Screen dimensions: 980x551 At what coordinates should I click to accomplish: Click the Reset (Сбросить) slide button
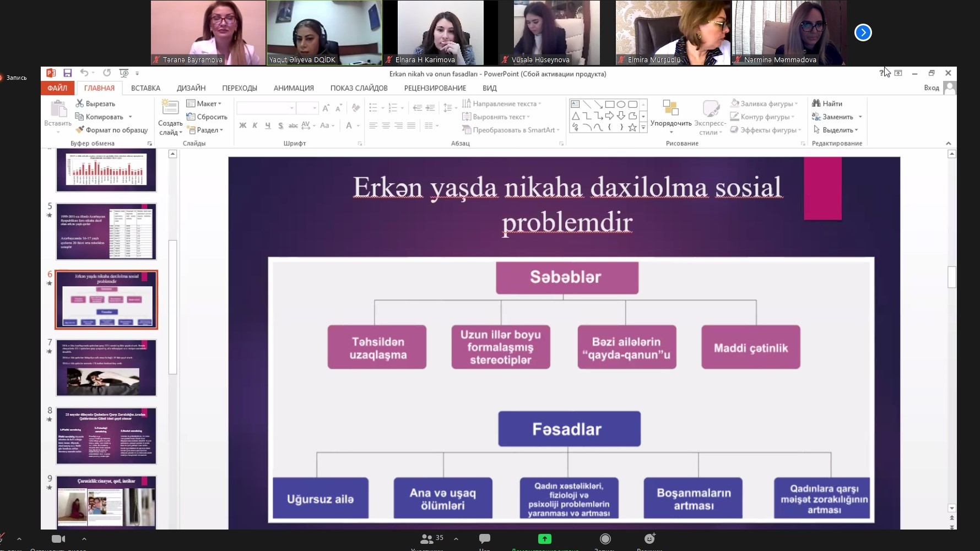tap(207, 117)
